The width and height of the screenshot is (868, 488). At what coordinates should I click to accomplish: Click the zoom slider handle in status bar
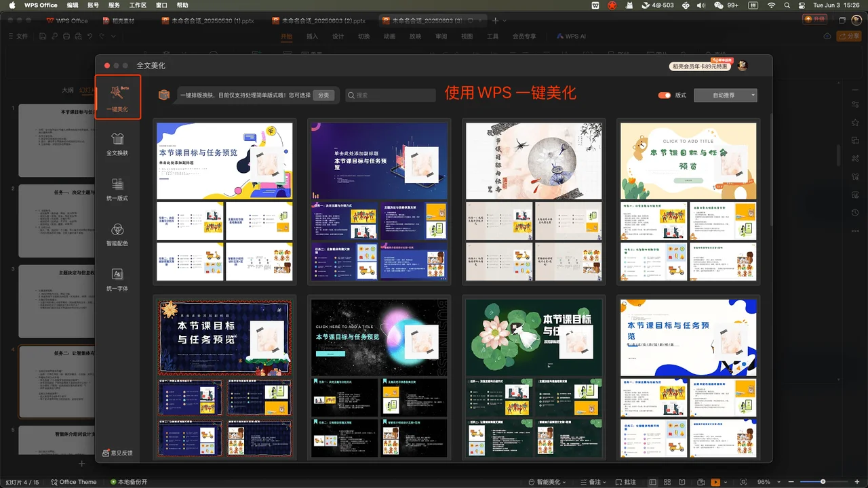(x=823, y=482)
